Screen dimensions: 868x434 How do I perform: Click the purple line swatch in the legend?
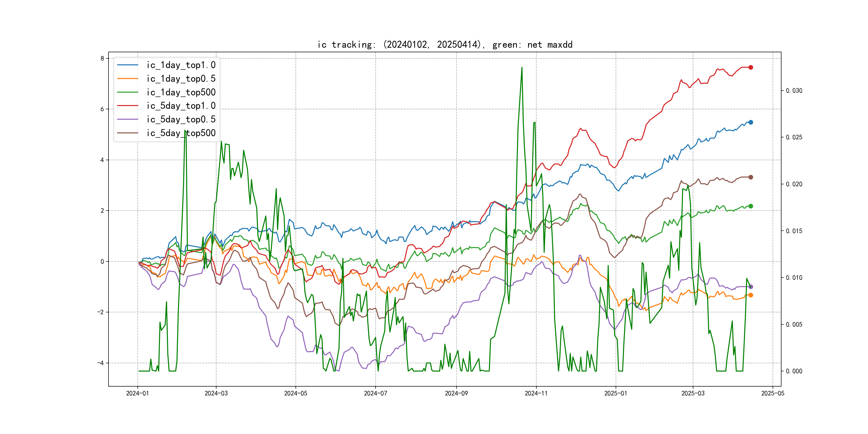coord(127,119)
